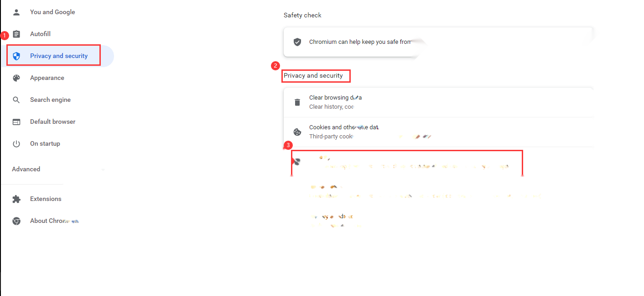Click the Autofill clipboard icon
Screen dimensions: 644x296
click(16, 34)
